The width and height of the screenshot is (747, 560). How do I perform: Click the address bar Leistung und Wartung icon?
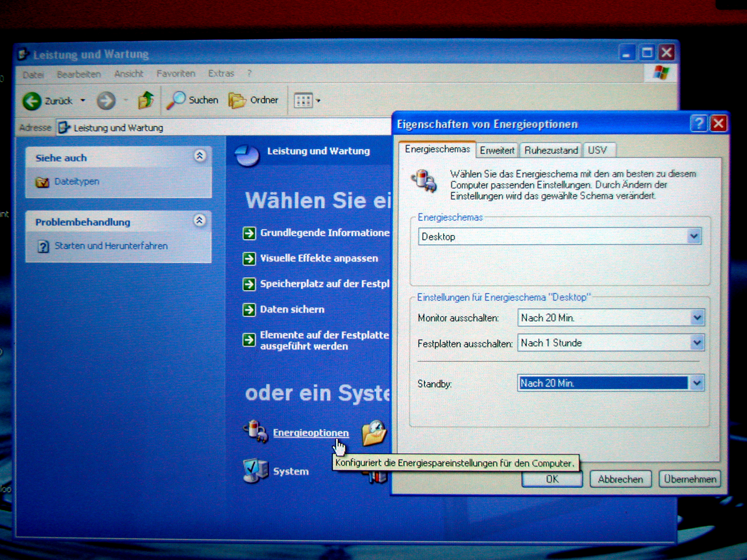[64, 127]
